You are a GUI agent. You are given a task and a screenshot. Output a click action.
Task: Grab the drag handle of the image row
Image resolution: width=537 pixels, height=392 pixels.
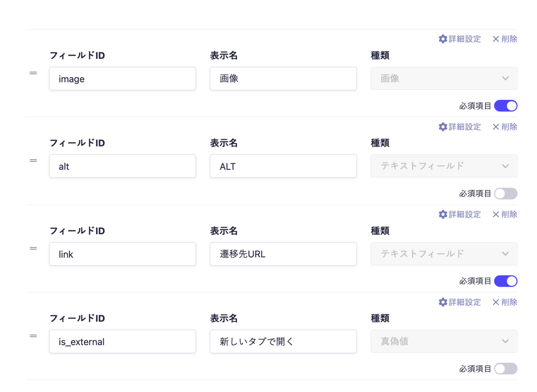click(33, 73)
